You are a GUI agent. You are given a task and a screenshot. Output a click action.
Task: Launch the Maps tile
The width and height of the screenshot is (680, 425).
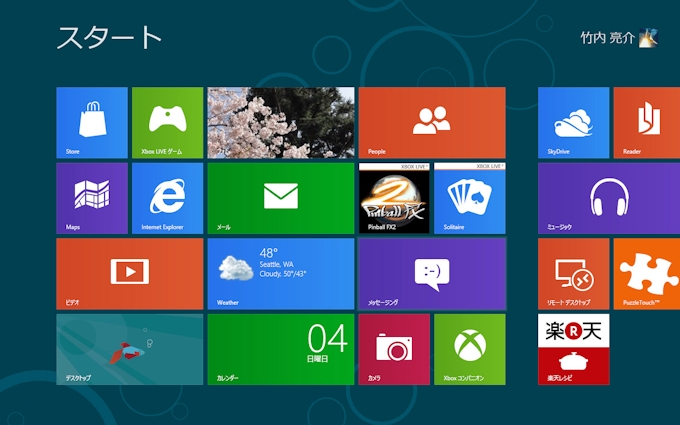[92, 198]
